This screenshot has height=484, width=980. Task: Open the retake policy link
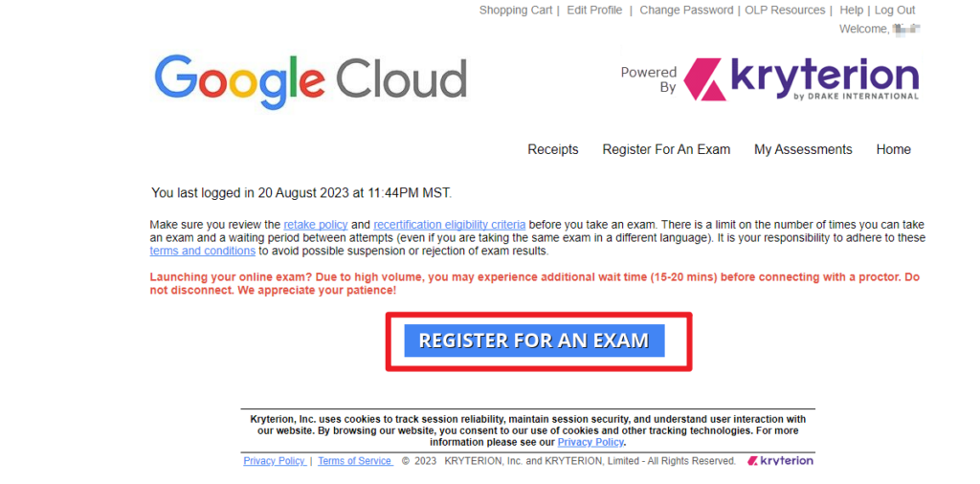point(316,225)
